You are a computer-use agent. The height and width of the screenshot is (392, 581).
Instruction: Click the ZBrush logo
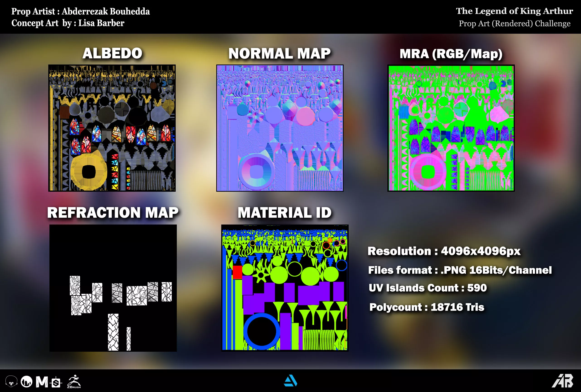pos(74,382)
